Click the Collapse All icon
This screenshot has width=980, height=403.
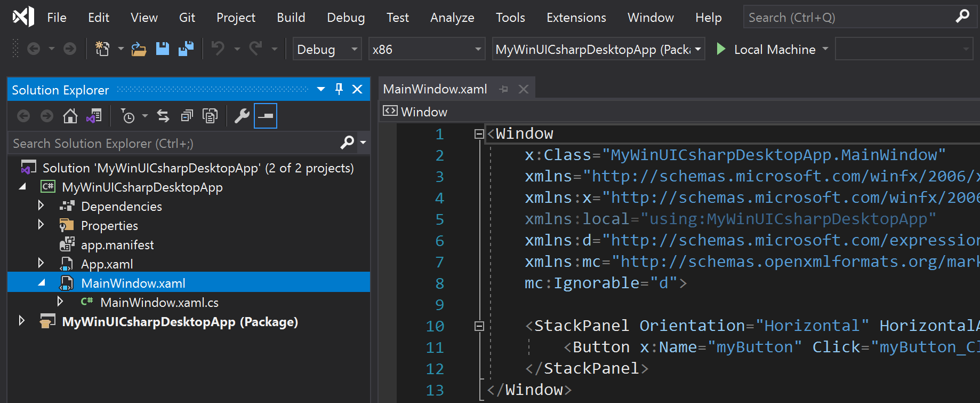187,116
